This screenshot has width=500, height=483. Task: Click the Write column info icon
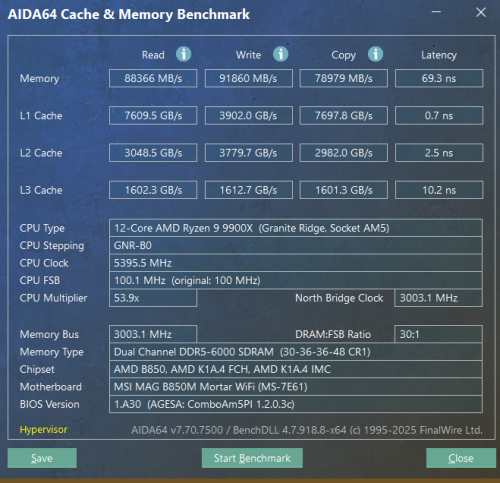281,54
